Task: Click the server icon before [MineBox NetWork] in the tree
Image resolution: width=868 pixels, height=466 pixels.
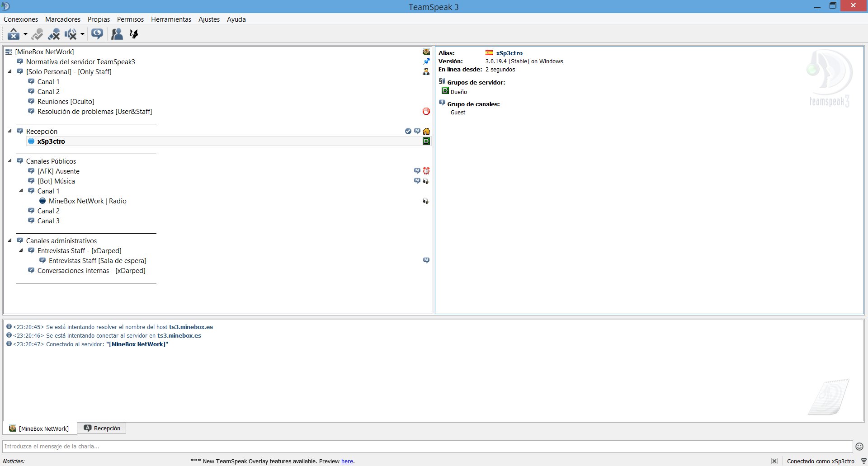Action: [9, 52]
